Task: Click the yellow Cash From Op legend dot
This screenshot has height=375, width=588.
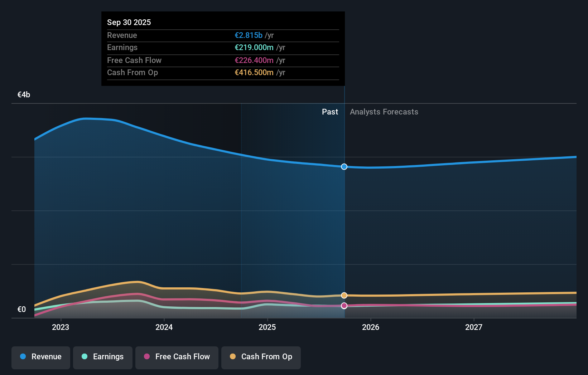Action: point(233,357)
